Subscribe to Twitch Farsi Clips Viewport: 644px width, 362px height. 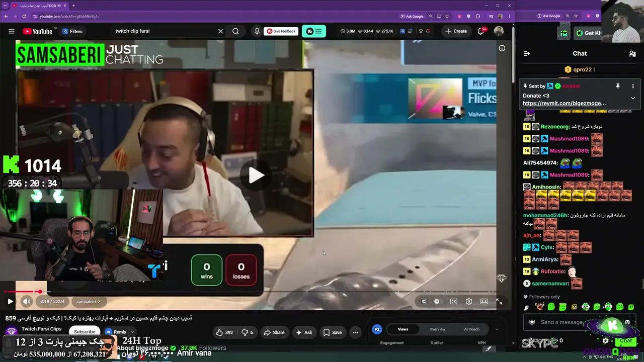pyautogui.click(x=85, y=332)
